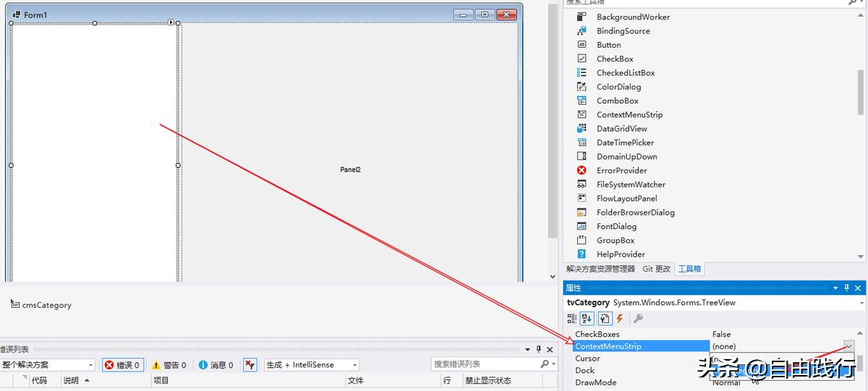Switch to the 工具箱 tab
Viewport: 868px width, 391px height.
[x=689, y=269]
